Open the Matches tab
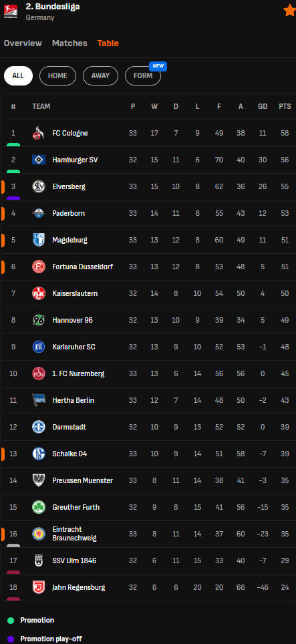The image size is (296, 644). click(x=69, y=43)
